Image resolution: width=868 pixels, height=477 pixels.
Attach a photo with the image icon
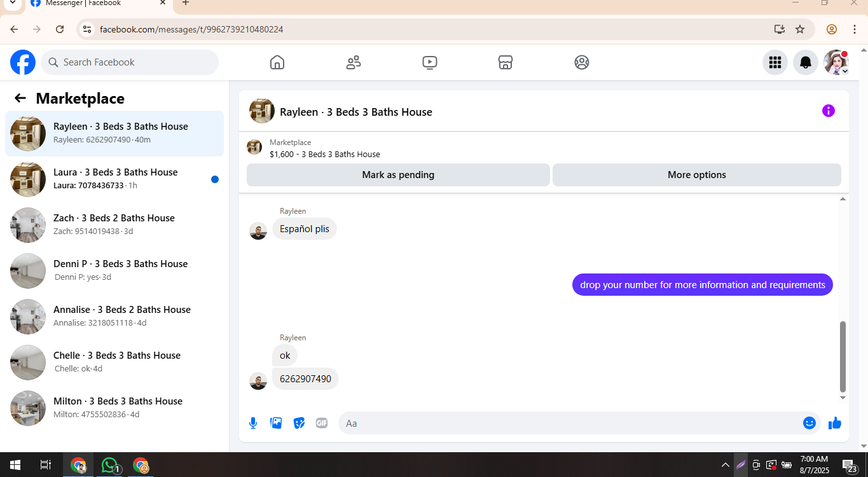276,423
